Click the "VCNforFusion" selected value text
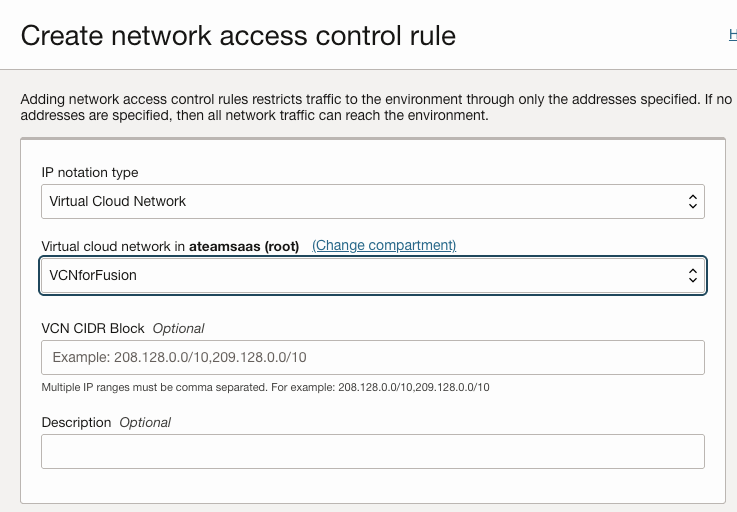Screen dimensions: 737x512 [93, 275]
